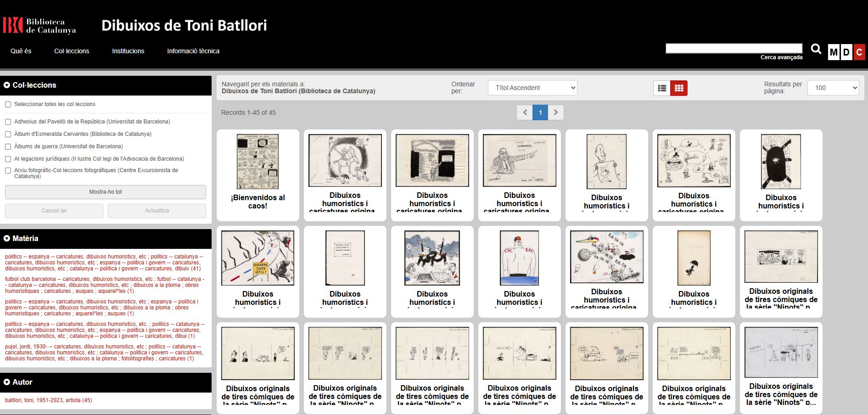
Task: Filter by first politics espanya subject (41)
Action: [104, 263]
